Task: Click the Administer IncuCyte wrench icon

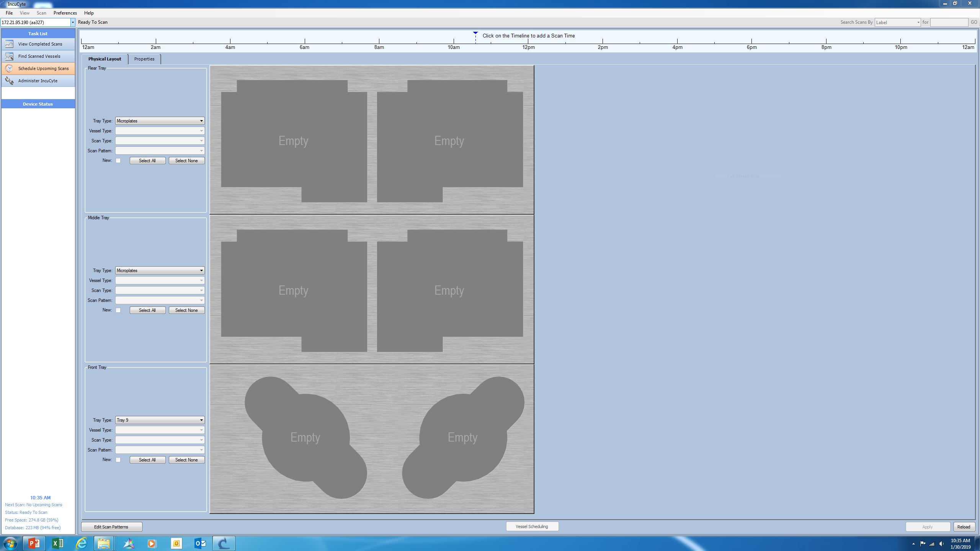Action: click(9, 81)
